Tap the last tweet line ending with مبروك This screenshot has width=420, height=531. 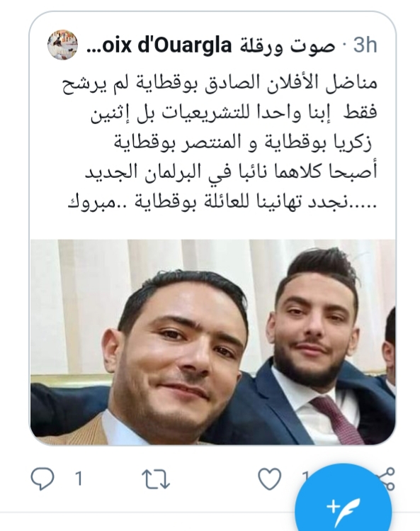222,203
